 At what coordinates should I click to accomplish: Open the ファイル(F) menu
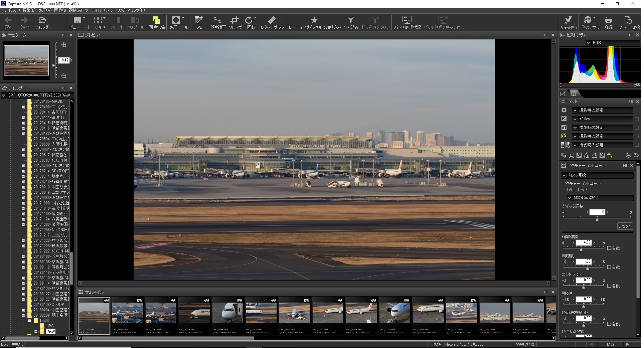(x=10, y=10)
